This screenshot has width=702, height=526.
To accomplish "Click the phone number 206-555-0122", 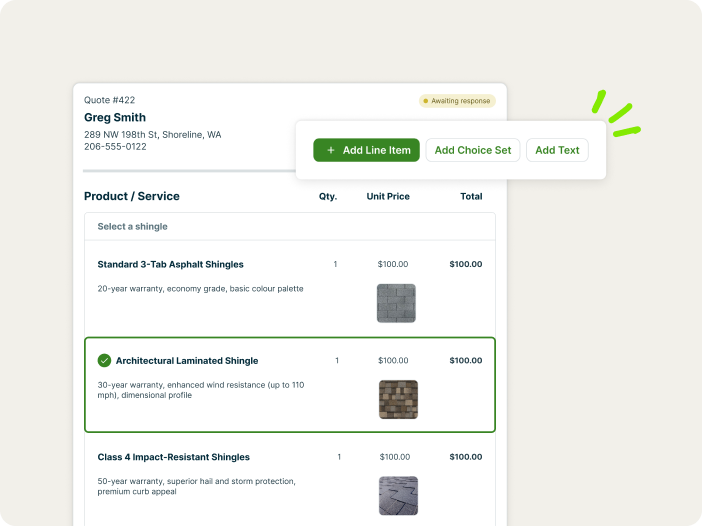I will (x=115, y=147).
